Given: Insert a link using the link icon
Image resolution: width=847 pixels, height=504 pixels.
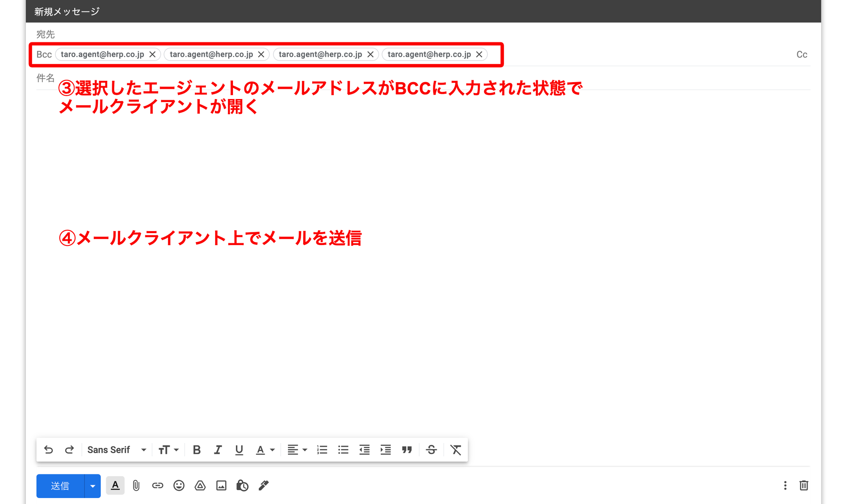Looking at the screenshot, I should [158, 485].
